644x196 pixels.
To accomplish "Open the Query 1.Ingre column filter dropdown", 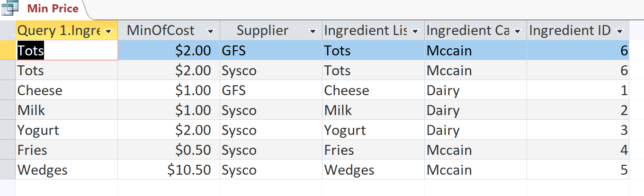I will (109, 31).
